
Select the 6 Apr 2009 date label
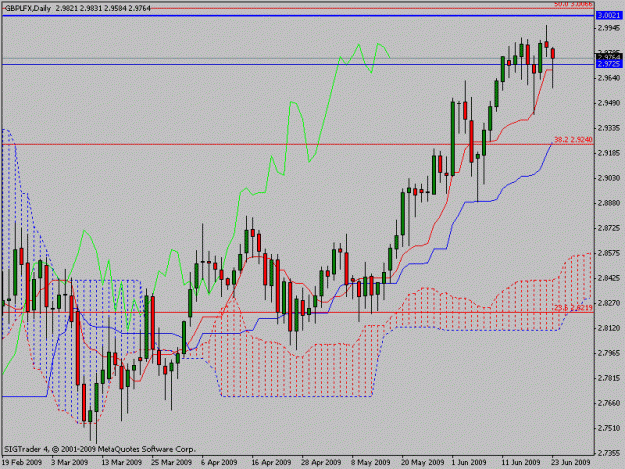(x=219, y=462)
